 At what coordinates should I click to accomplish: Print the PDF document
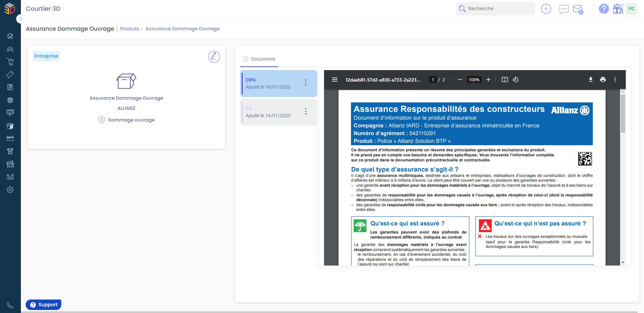(x=603, y=80)
